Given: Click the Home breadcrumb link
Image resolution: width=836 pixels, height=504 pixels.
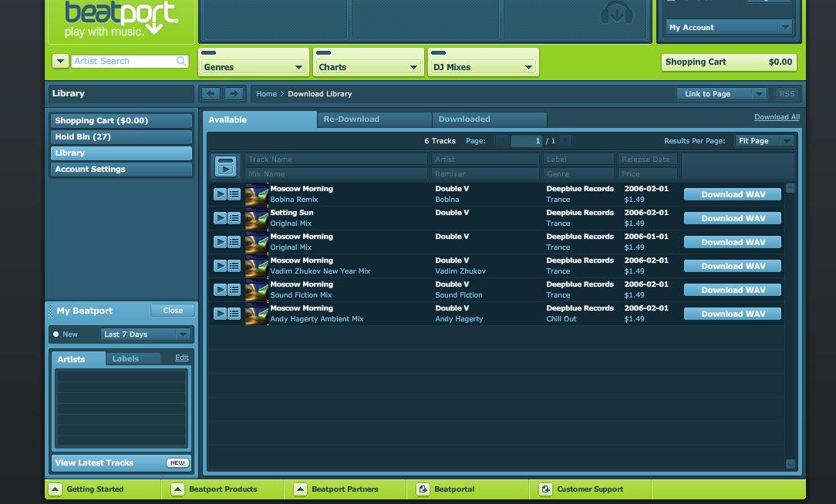Looking at the screenshot, I should click(x=266, y=94).
